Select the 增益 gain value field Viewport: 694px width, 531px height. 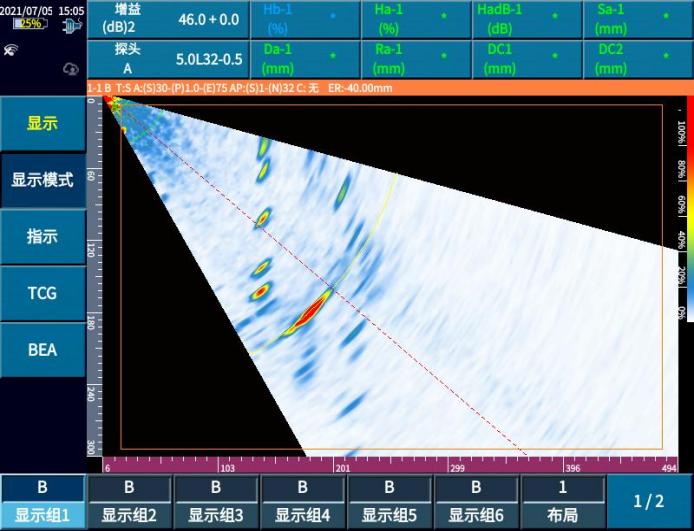pyautogui.click(x=166, y=19)
